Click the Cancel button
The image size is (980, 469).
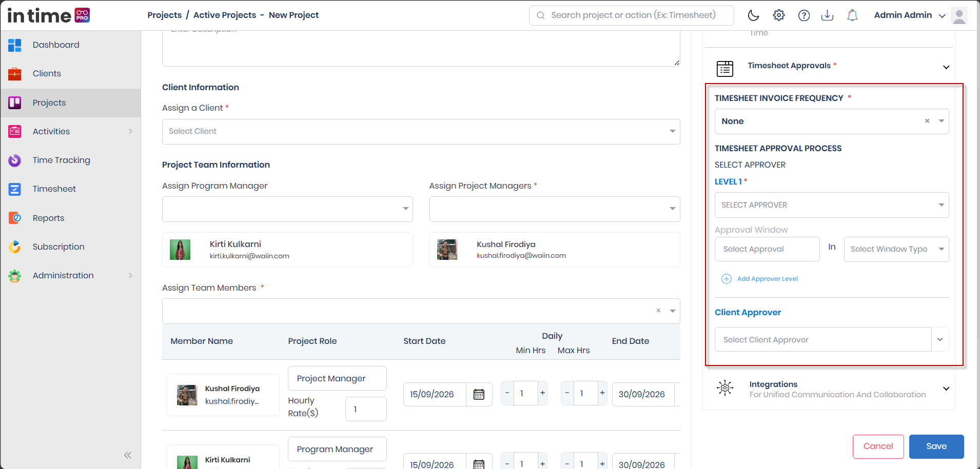click(x=878, y=446)
